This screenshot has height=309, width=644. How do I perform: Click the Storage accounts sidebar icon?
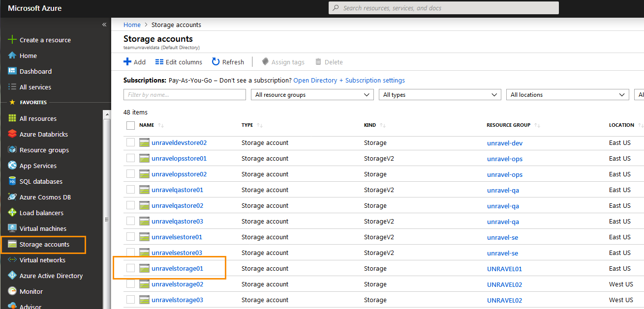tap(12, 244)
